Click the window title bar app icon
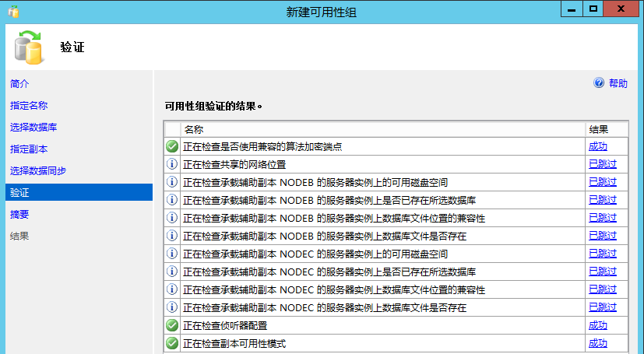 [x=13, y=12]
